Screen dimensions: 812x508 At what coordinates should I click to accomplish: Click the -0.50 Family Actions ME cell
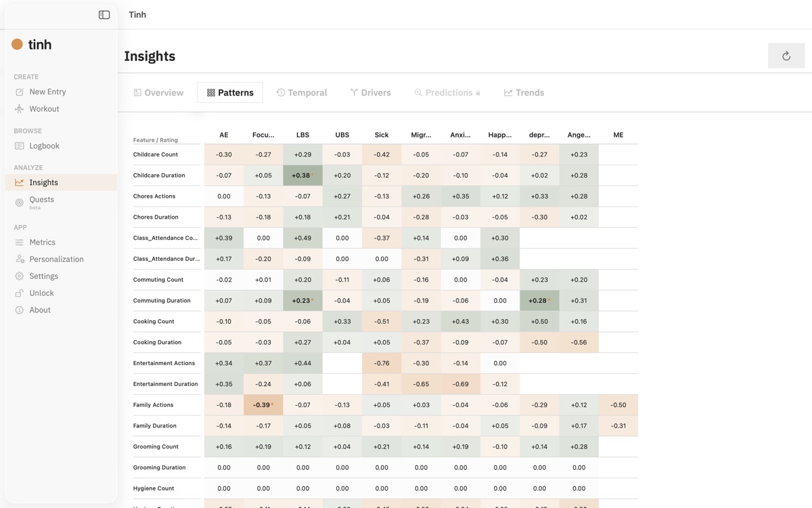(x=618, y=405)
